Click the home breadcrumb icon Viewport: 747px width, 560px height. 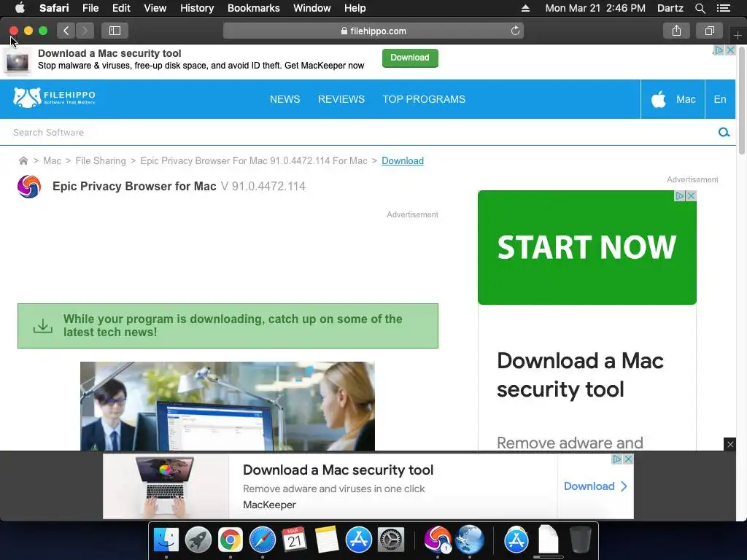coord(23,161)
